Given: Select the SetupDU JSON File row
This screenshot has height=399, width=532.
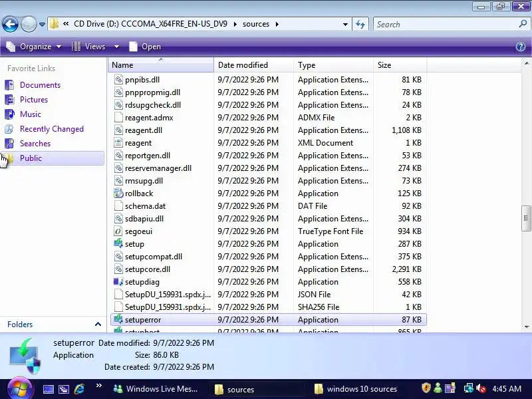Looking at the screenshot, I should pos(269,294).
